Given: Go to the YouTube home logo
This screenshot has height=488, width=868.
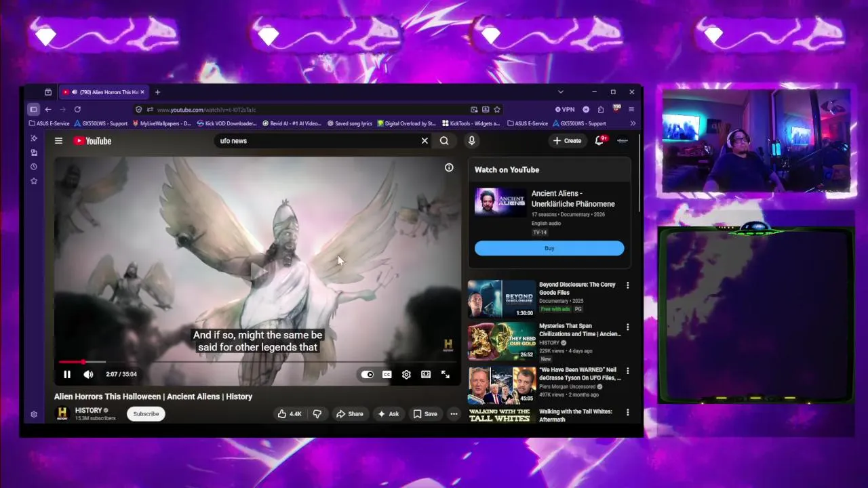Looking at the screenshot, I should (92, 141).
